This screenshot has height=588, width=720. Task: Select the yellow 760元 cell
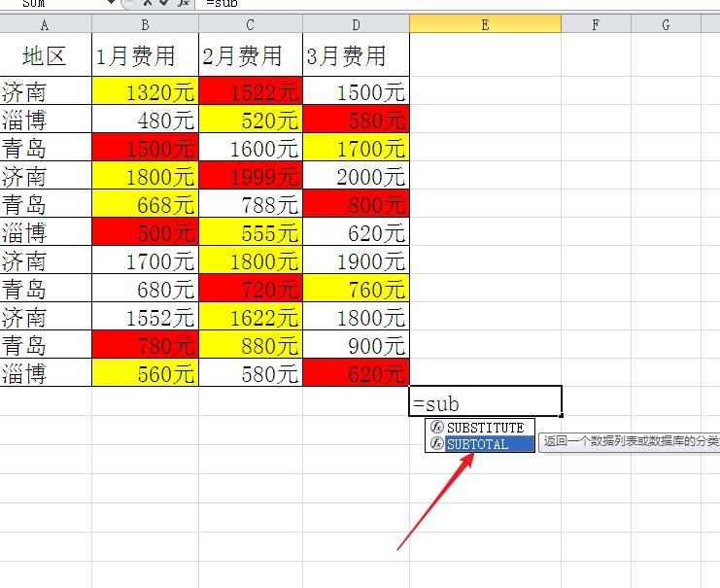tap(356, 288)
